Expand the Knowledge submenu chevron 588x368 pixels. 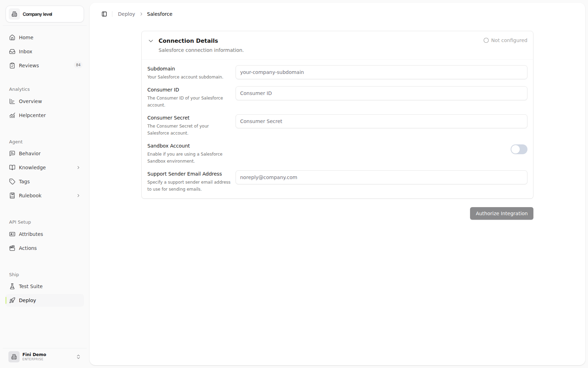78,168
